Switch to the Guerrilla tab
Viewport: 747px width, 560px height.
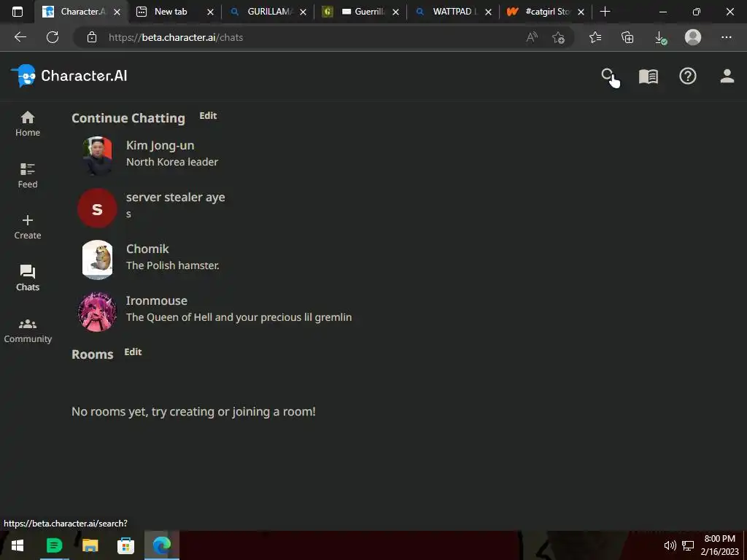click(x=362, y=12)
